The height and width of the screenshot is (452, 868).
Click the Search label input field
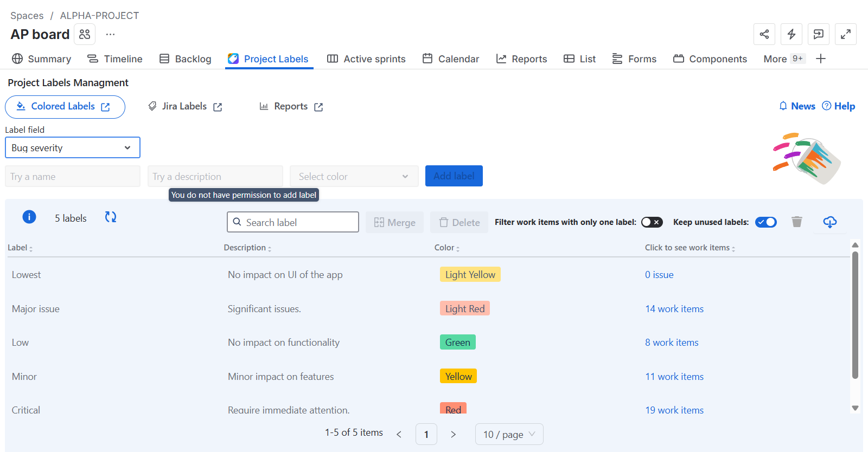click(x=293, y=222)
